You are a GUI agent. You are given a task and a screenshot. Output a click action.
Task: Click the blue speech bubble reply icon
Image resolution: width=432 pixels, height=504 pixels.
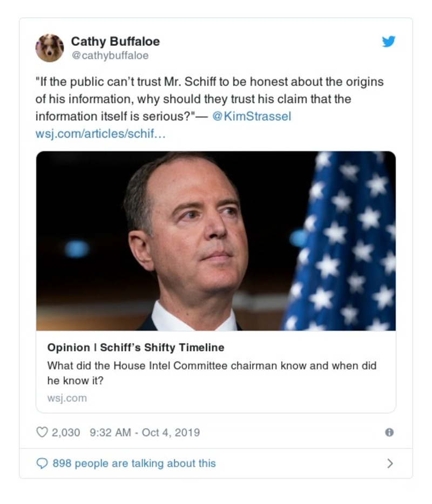[x=42, y=464]
